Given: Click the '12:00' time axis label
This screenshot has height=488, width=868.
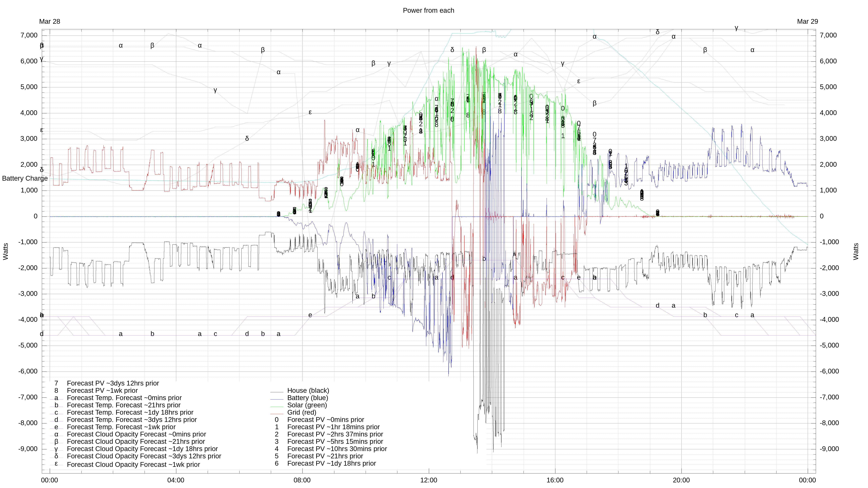Looking at the screenshot, I should point(428,480).
